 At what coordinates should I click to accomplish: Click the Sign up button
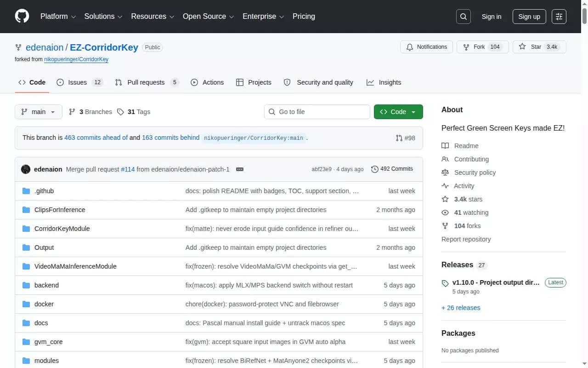point(529,17)
